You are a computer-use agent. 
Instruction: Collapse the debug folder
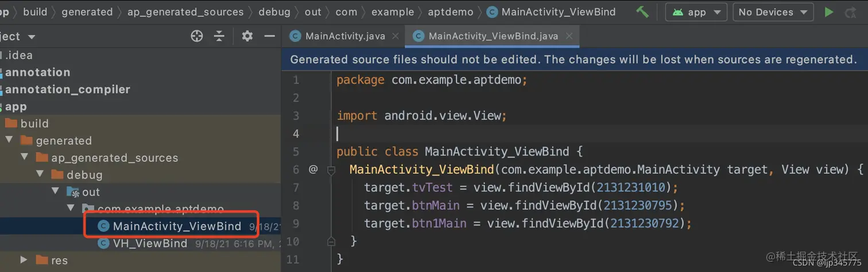[x=40, y=174]
